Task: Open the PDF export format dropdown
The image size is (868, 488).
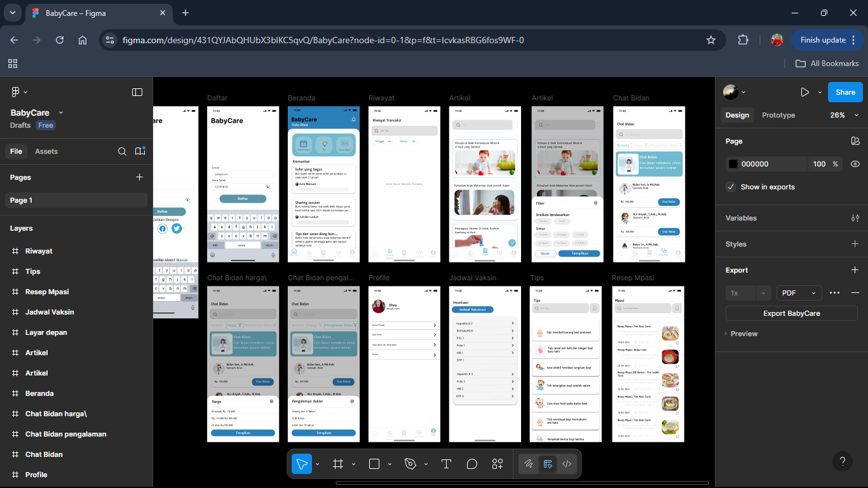Action: [799, 293]
